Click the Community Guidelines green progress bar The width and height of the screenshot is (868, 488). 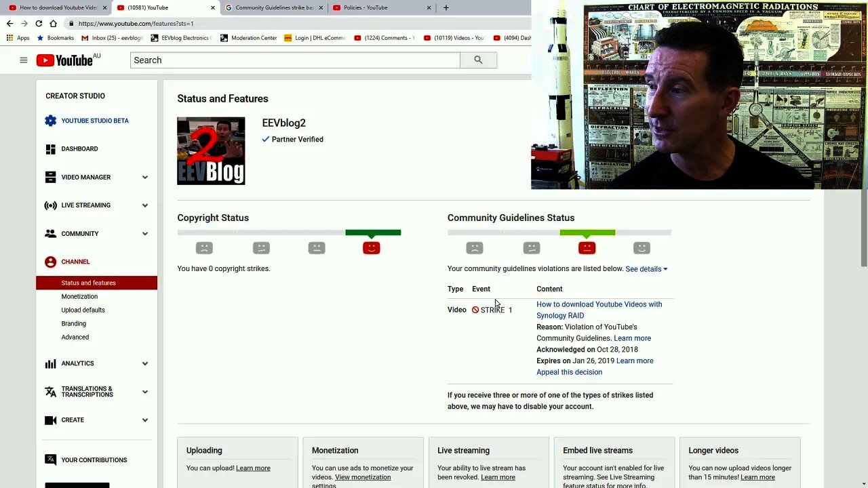click(587, 232)
